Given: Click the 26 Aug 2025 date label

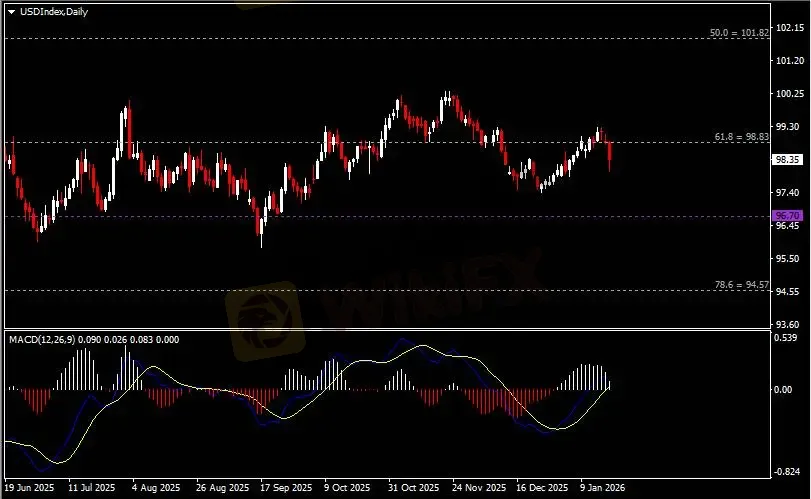Looking at the screenshot, I should pyautogui.click(x=222, y=488).
